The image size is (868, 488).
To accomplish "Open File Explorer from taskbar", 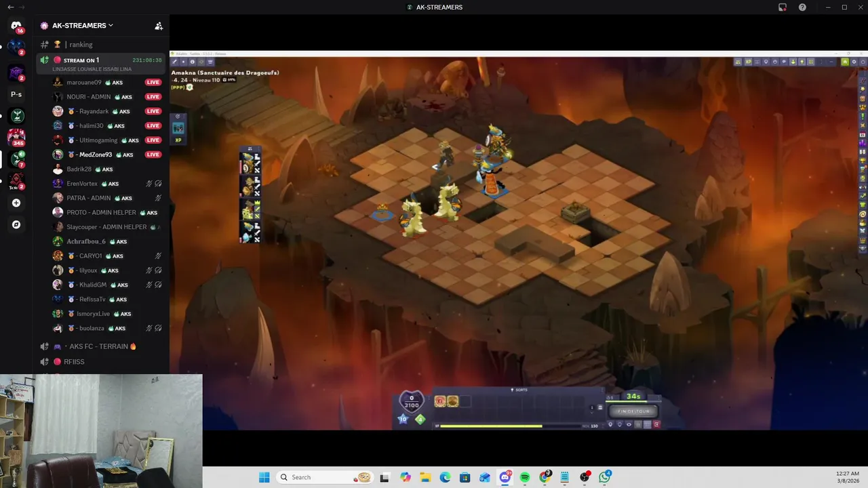I will [425, 477].
